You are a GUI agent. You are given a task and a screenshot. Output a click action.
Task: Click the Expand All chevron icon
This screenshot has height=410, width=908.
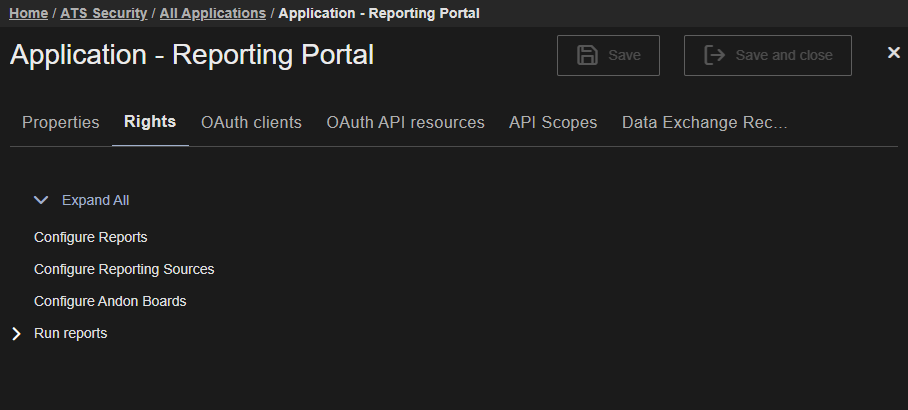point(41,200)
